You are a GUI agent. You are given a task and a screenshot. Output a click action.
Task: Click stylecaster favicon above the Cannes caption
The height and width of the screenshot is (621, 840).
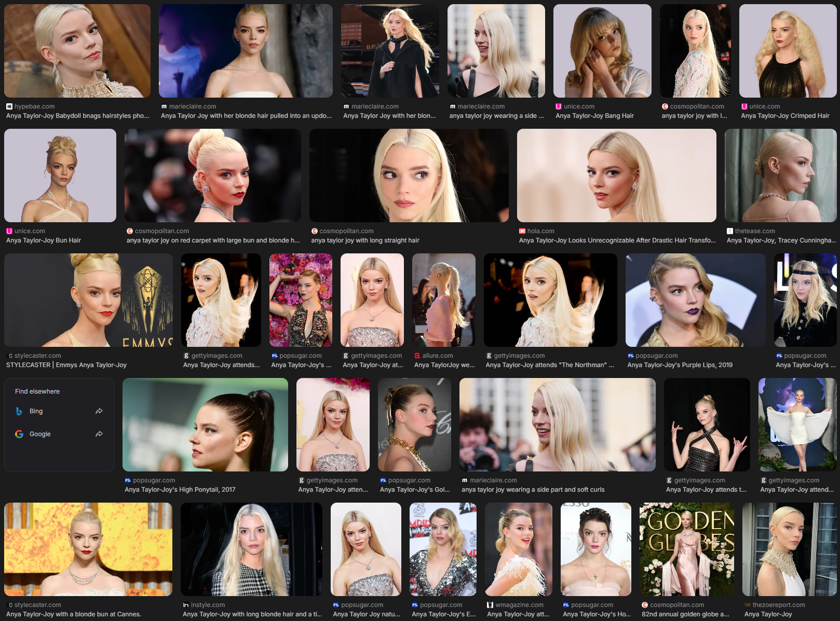[x=9, y=605]
